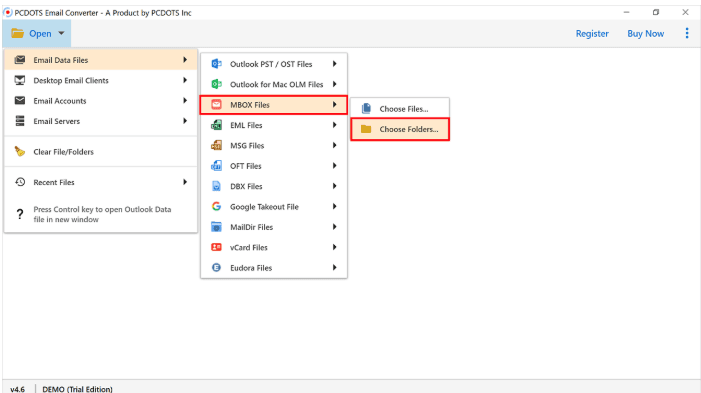This screenshot has width=701, height=393.
Task: Expand the Email Accounts submenu arrow
Action: point(185,101)
